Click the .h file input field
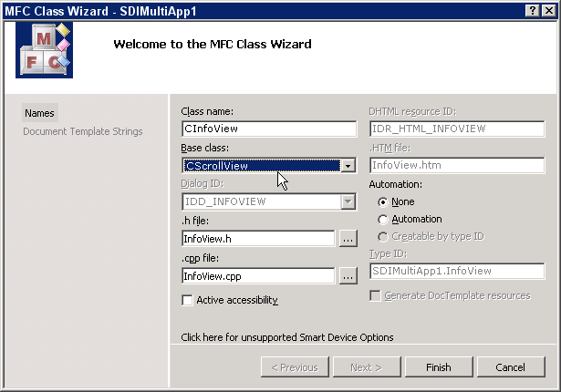561x392 pixels. coord(258,239)
